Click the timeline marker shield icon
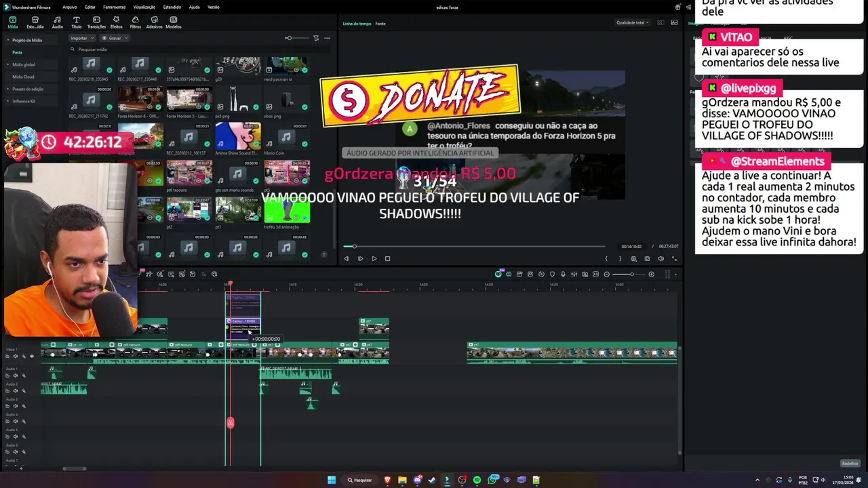 point(552,274)
